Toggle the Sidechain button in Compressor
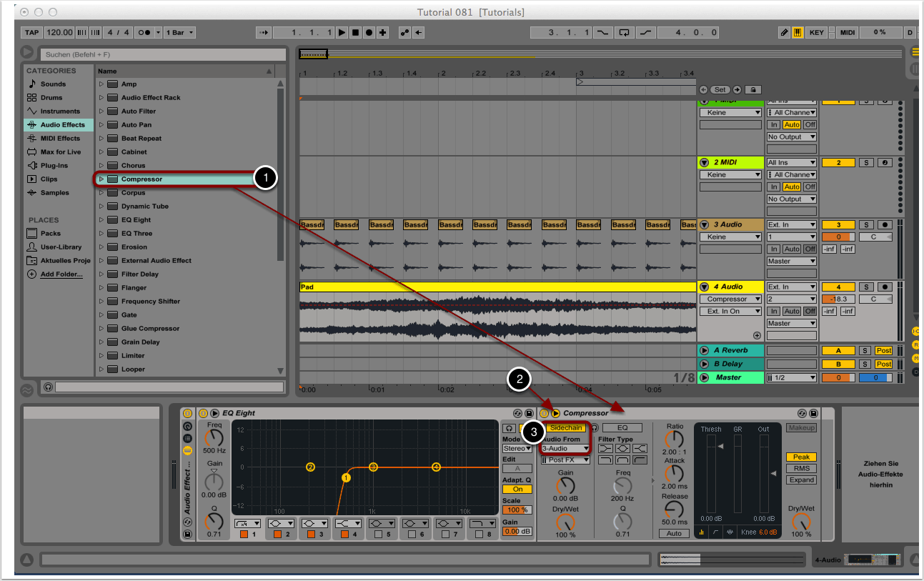 point(565,427)
